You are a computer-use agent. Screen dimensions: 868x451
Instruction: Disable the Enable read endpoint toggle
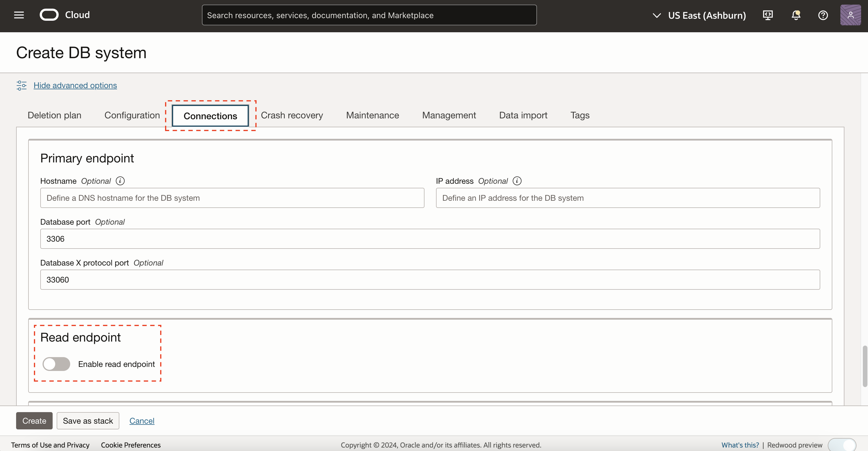[56, 364]
